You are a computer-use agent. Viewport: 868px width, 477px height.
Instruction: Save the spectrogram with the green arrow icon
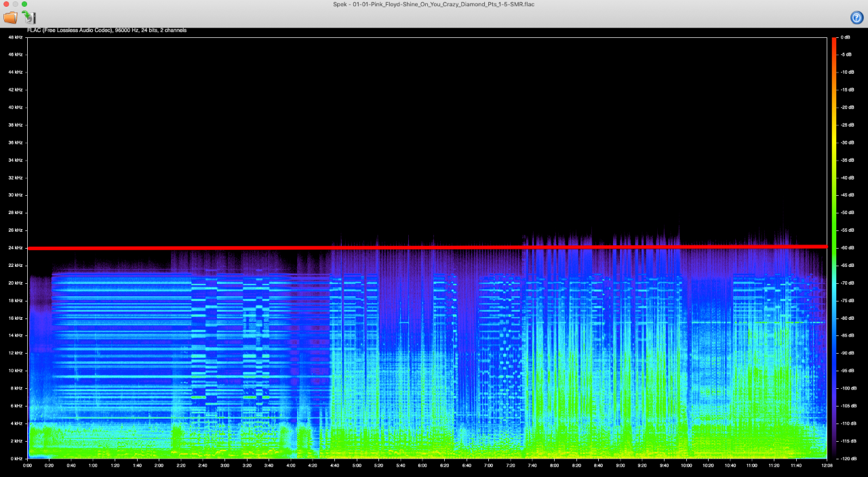(28, 18)
